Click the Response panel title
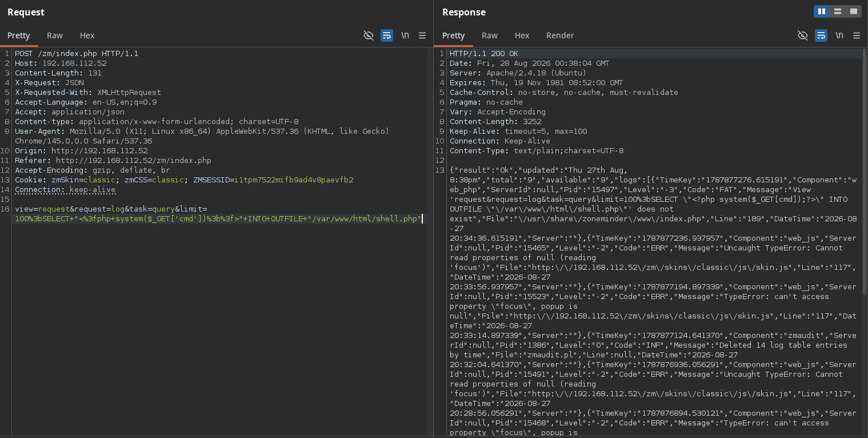Screen dimensions: 868x438 [464, 12]
